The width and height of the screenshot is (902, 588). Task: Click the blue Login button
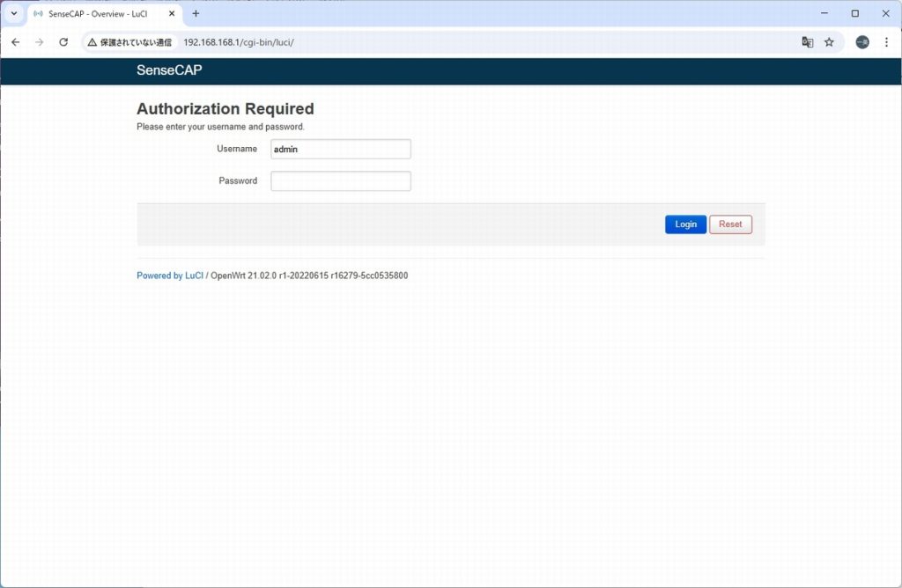(x=684, y=224)
